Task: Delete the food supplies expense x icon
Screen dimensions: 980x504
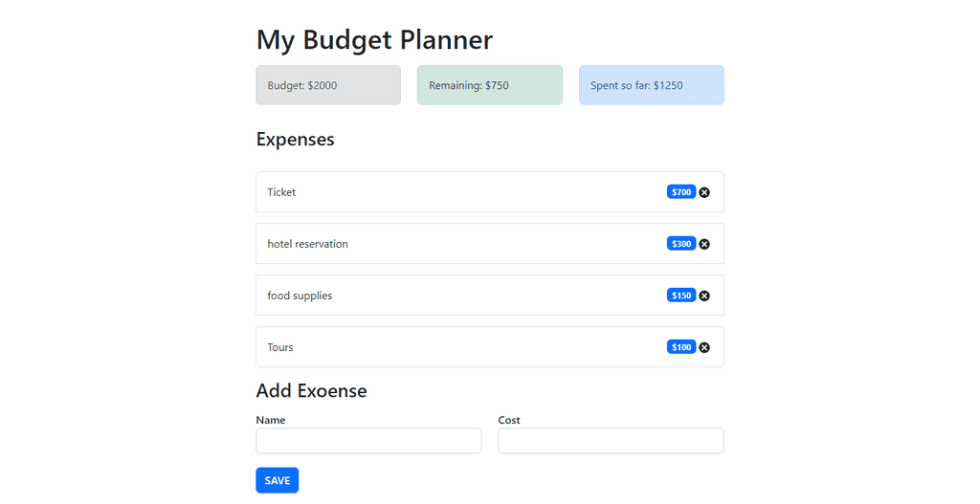Action: [x=704, y=296]
